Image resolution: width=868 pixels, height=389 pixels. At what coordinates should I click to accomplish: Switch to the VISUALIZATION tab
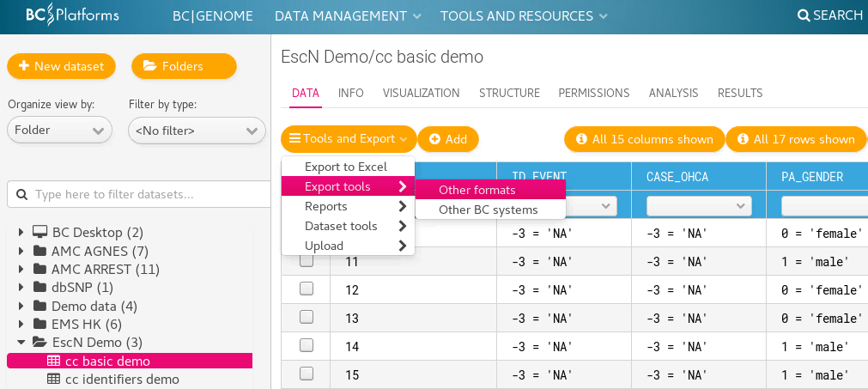click(422, 93)
